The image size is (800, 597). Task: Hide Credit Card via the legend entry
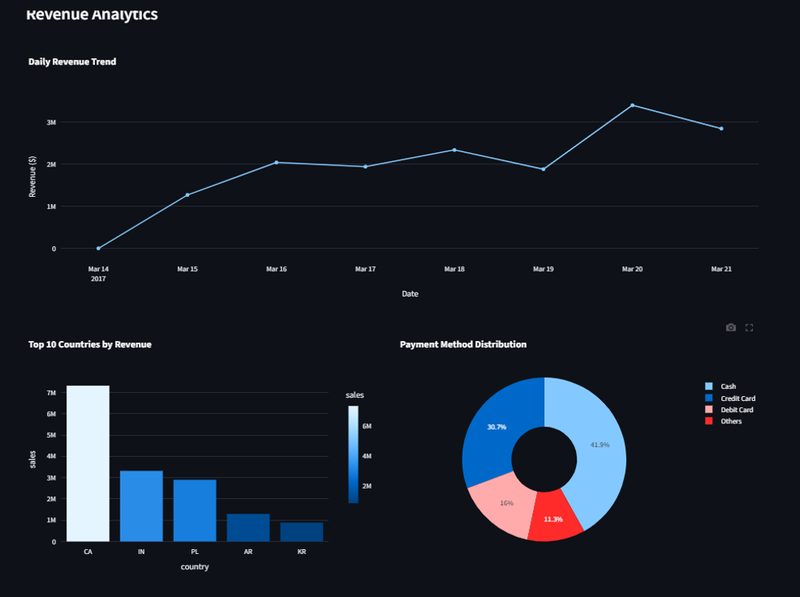coord(736,398)
